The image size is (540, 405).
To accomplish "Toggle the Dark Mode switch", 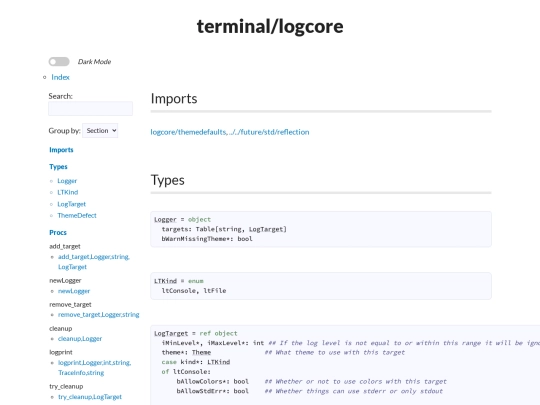I will (x=59, y=62).
